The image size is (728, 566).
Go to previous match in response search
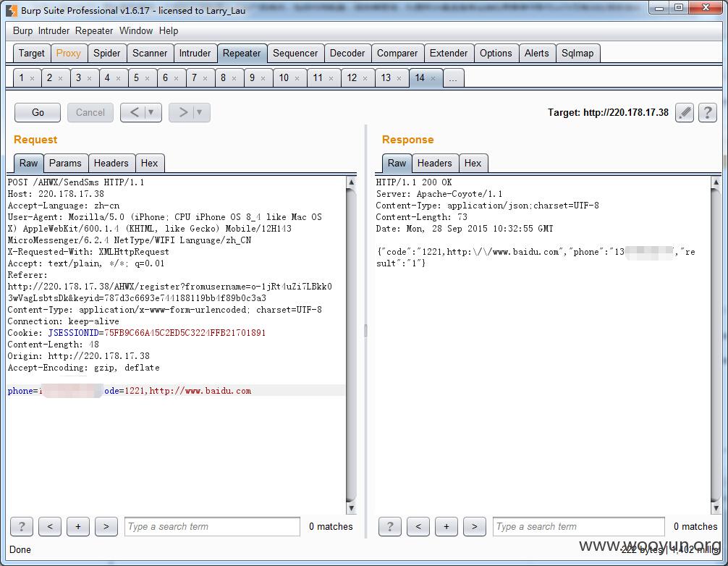click(x=418, y=526)
